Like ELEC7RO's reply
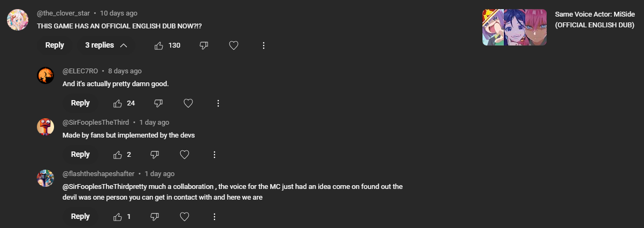The height and width of the screenshot is (228, 644). point(118,103)
